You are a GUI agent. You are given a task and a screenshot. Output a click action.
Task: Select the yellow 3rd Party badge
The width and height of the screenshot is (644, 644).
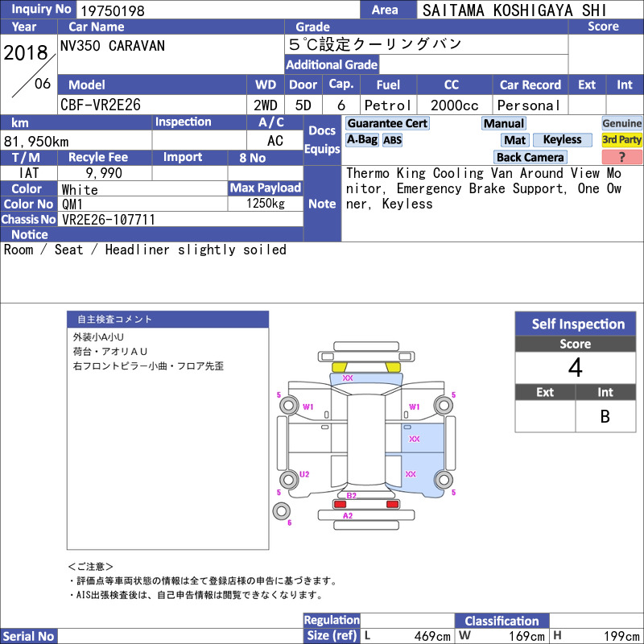621,139
